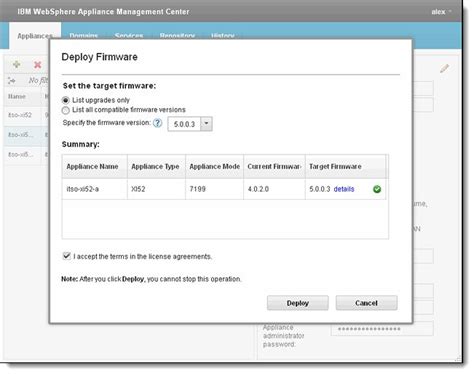Click the filter icon beside No filter
Viewport: 474px width, 374px height.
pos(11,80)
